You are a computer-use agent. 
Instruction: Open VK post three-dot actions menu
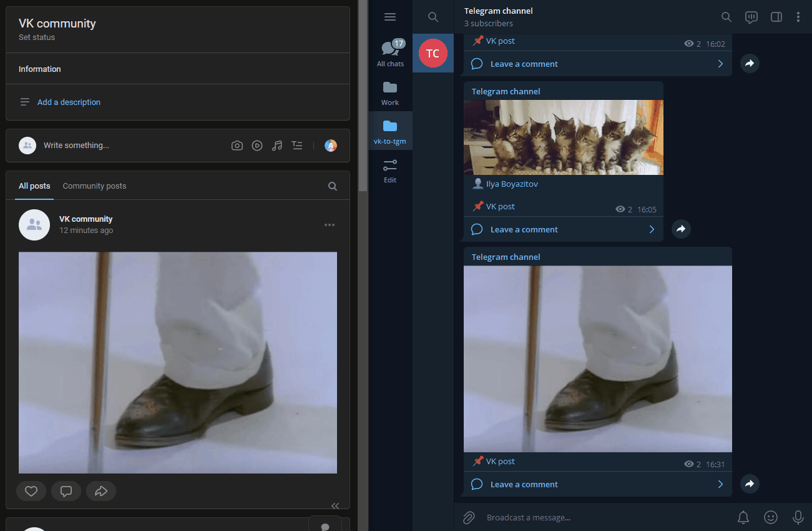tap(330, 225)
